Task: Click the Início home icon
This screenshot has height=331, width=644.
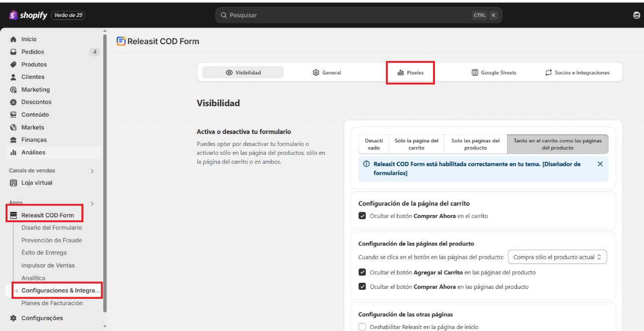Action: 13,39
